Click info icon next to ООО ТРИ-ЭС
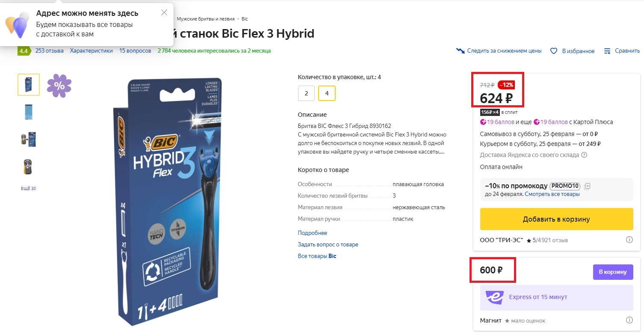Screen dimensions: 644x335 coord(629,240)
